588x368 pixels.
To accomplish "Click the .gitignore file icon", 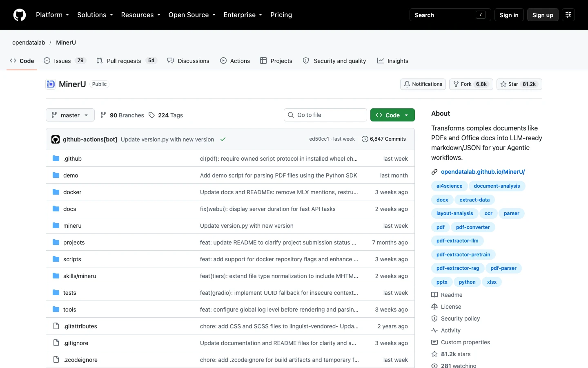I will tap(56, 343).
